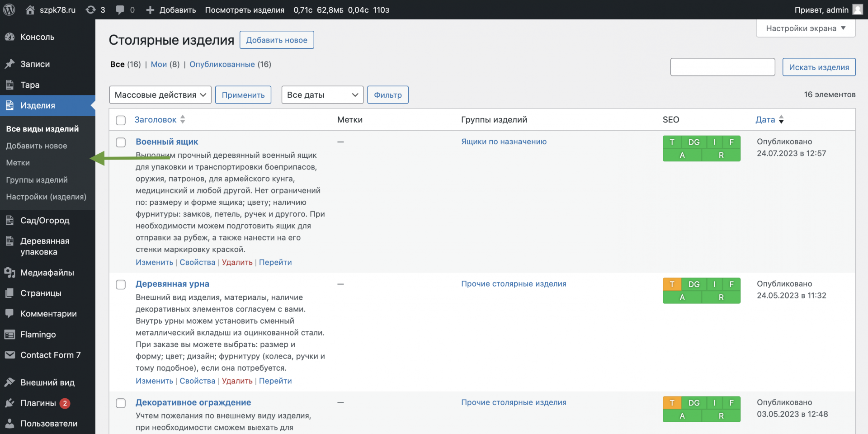The image size is (868, 434).
Task: Click the WordPress logo icon
Action: pyautogui.click(x=9, y=9)
